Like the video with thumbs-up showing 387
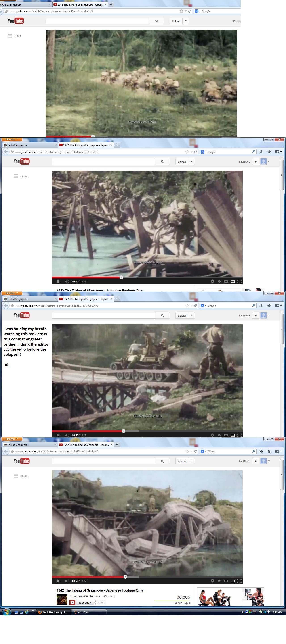The height and width of the screenshot is (644, 286). click(x=178, y=603)
